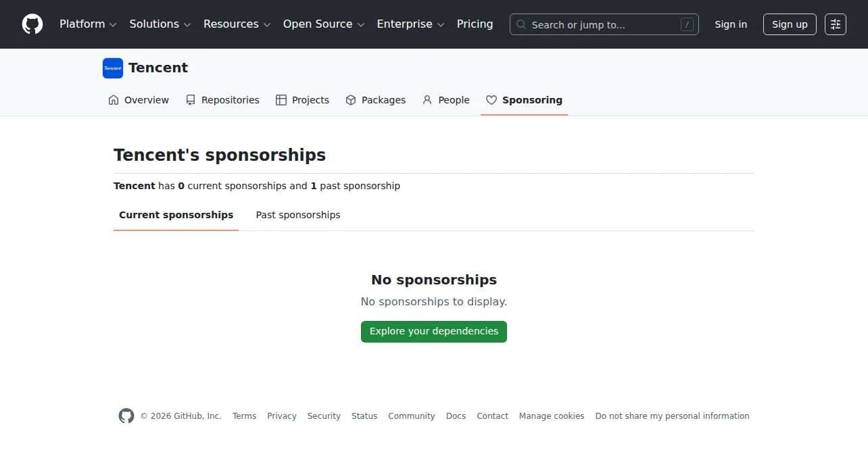The width and height of the screenshot is (868, 452).
Task: Select the Current sponsorships tab
Action: 176,215
